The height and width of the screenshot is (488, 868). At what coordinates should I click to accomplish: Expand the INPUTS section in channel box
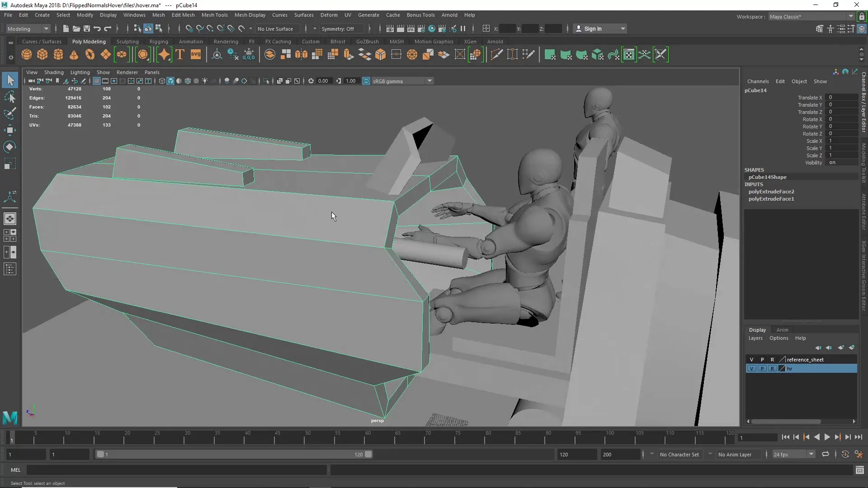[754, 184]
